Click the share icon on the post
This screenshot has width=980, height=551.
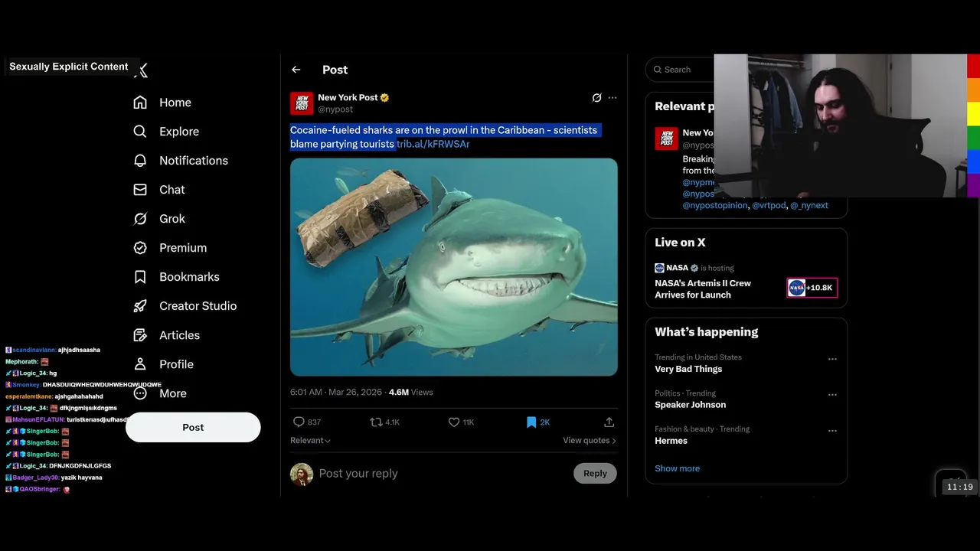coord(609,422)
